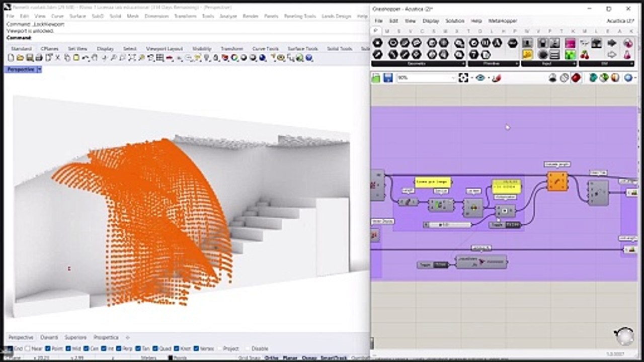
Task: Toggle the Project osnap checkbox
Action: coord(219,348)
